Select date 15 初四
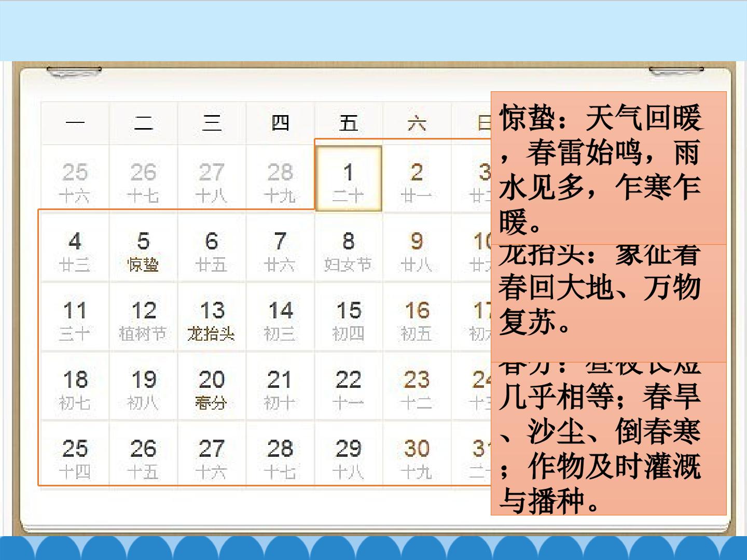The image size is (747, 560). tap(349, 317)
